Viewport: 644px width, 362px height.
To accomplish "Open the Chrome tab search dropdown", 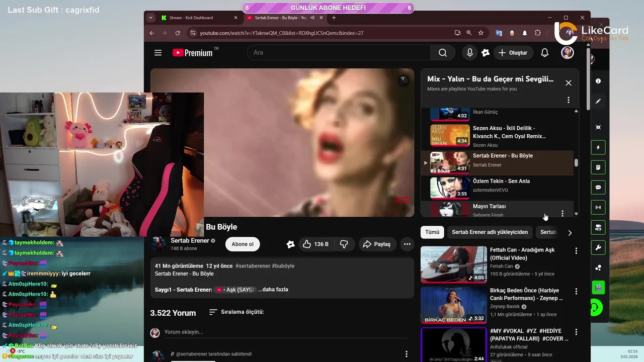I will pos(150,18).
